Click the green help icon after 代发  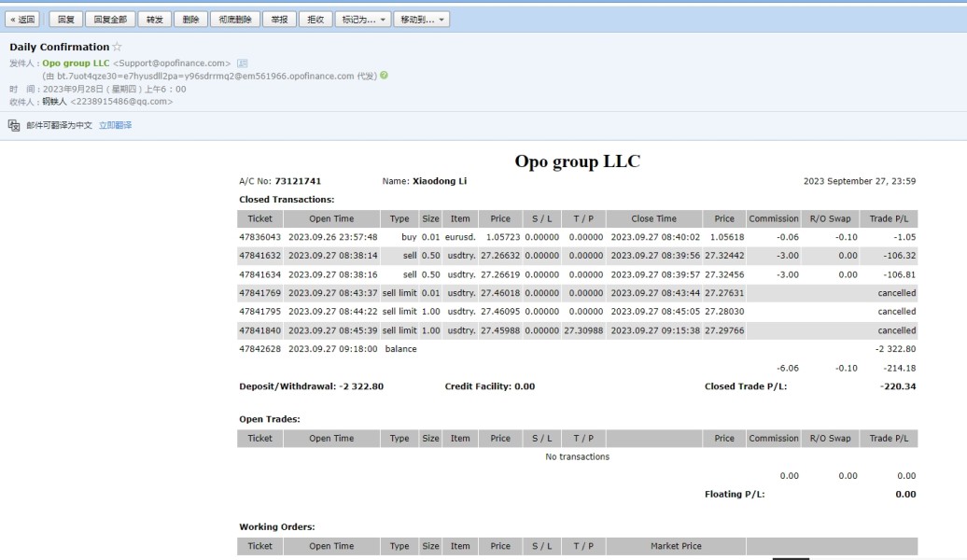(385, 76)
